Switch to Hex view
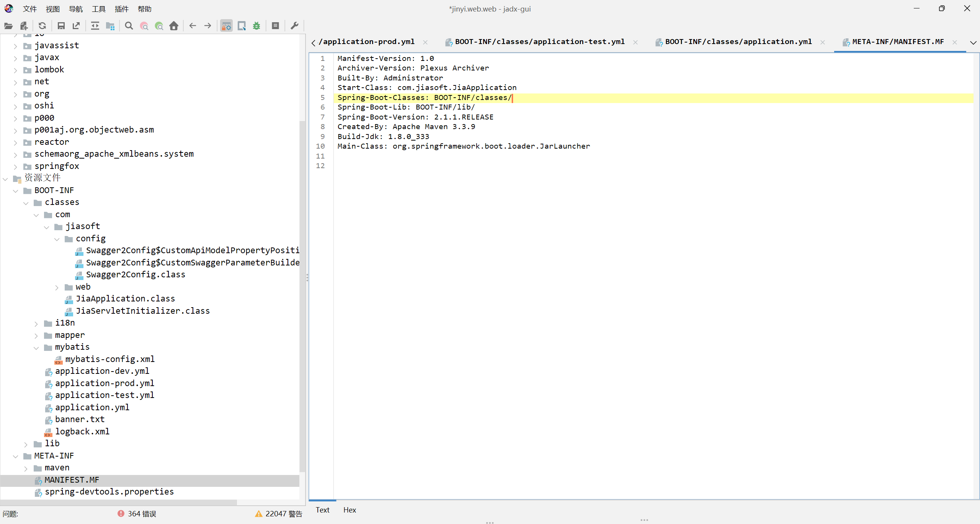The height and width of the screenshot is (524, 980). [349, 510]
